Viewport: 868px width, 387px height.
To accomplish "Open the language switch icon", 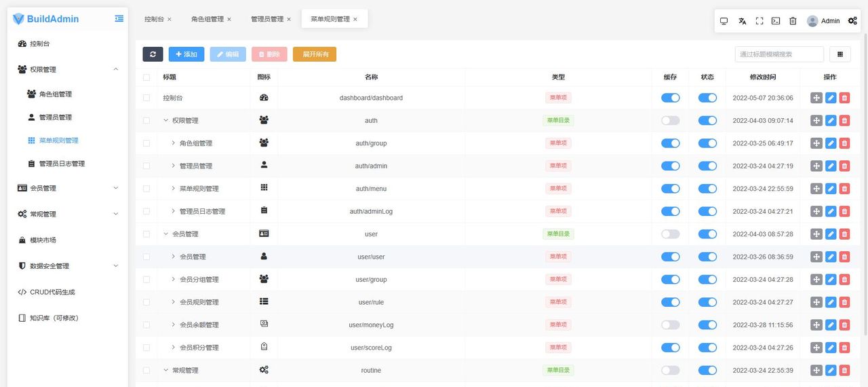I will click(x=742, y=21).
